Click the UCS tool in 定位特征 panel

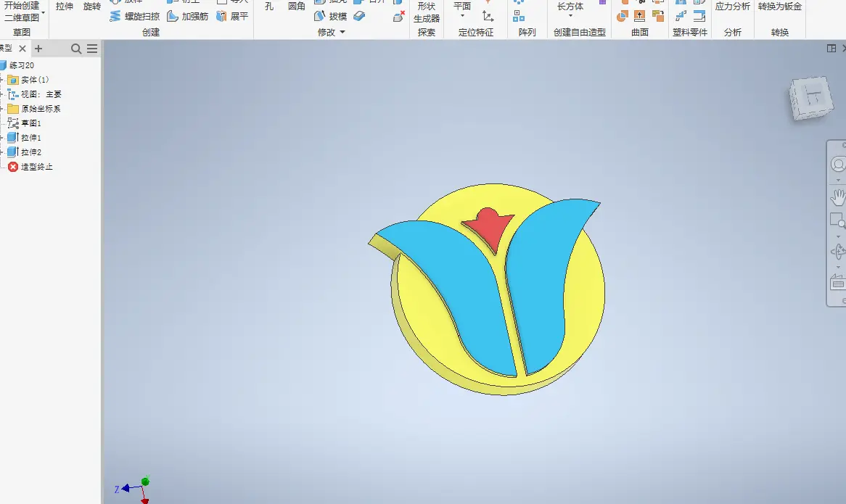(x=488, y=16)
